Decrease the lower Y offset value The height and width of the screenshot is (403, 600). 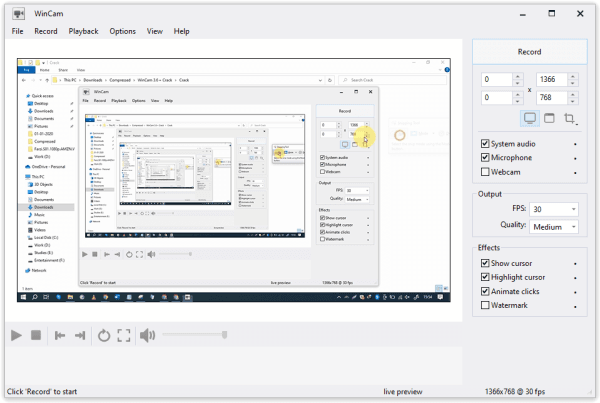(x=517, y=101)
